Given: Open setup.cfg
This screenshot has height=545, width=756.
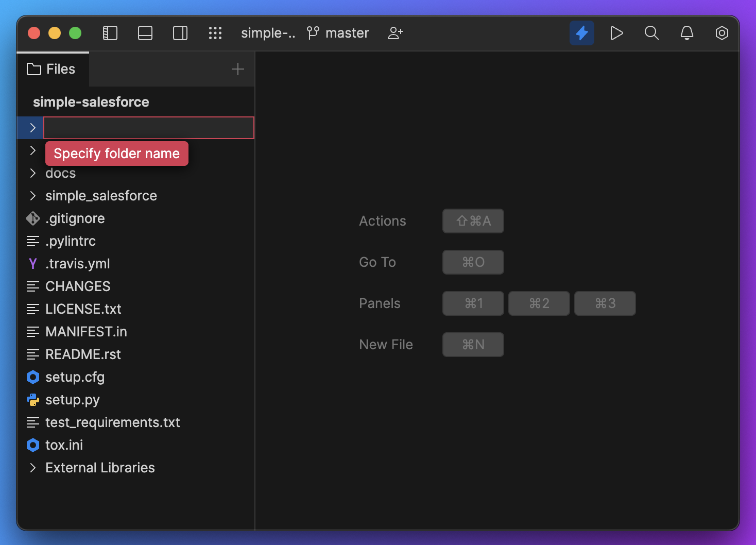Looking at the screenshot, I should pos(75,377).
